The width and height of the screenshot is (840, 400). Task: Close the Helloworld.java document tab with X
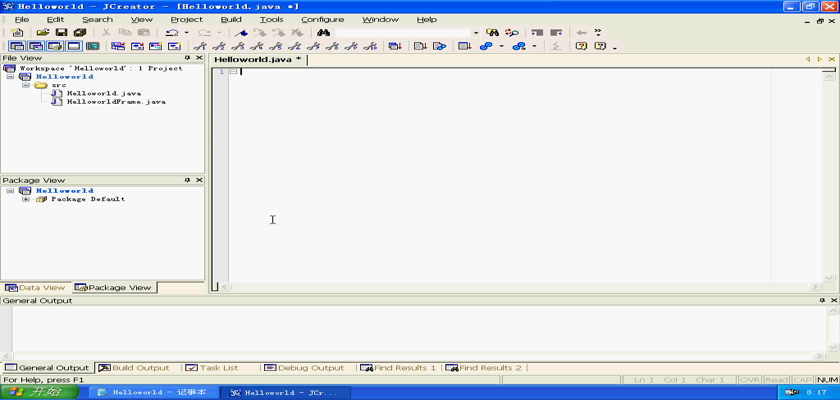(x=832, y=59)
